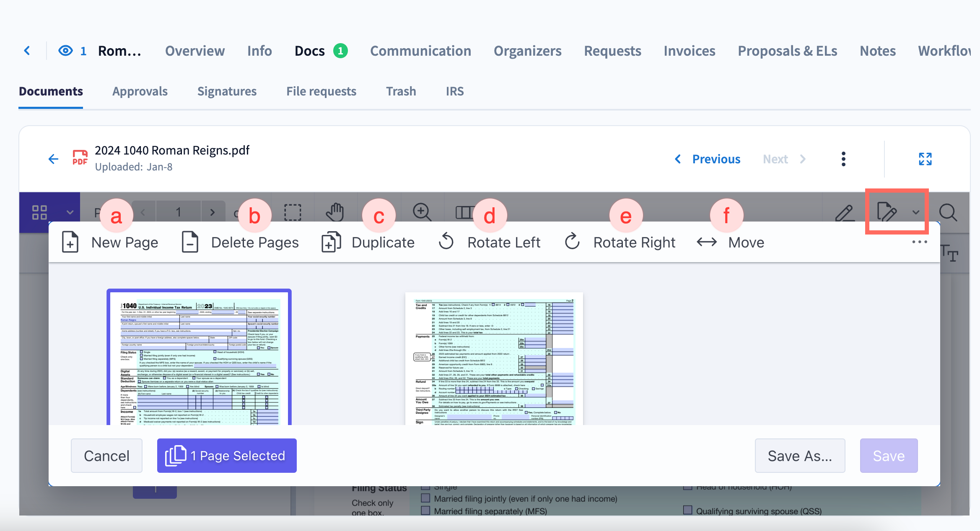Click the search magnifier icon
Image resolution: width=980 pixels, height=531 pixels.
point(948,213)
